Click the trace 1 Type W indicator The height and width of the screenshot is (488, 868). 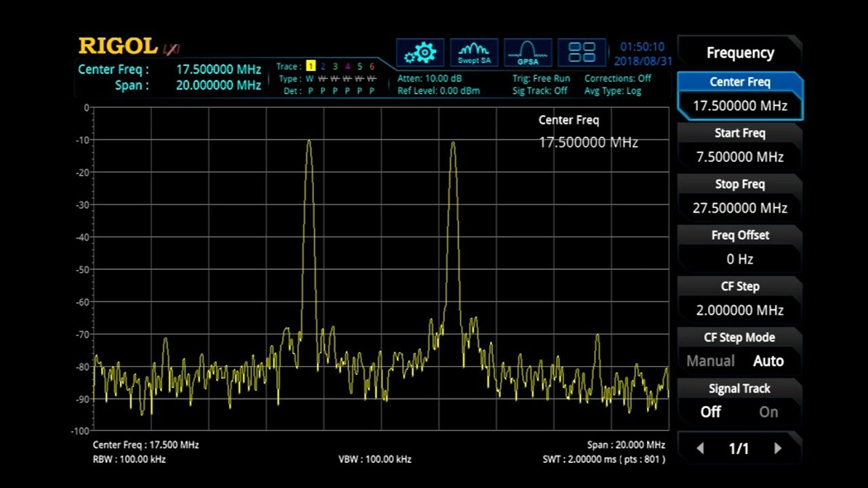coord(311,79)
